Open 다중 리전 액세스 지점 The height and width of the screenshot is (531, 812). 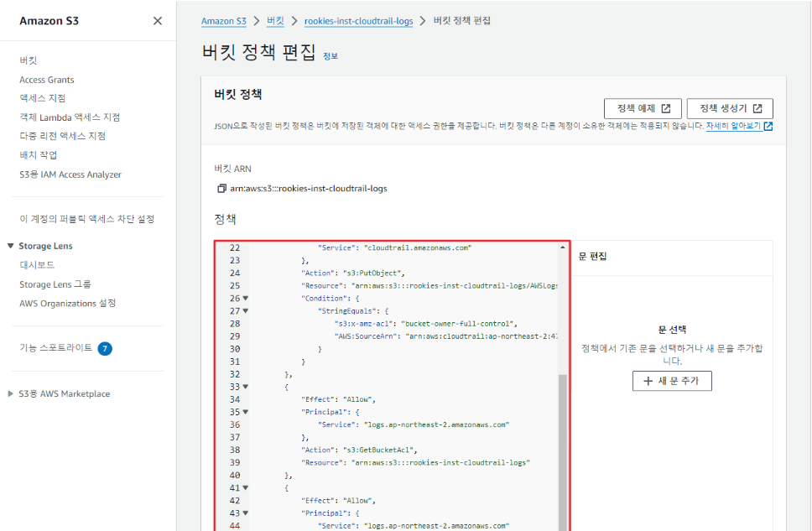point(62,136)
